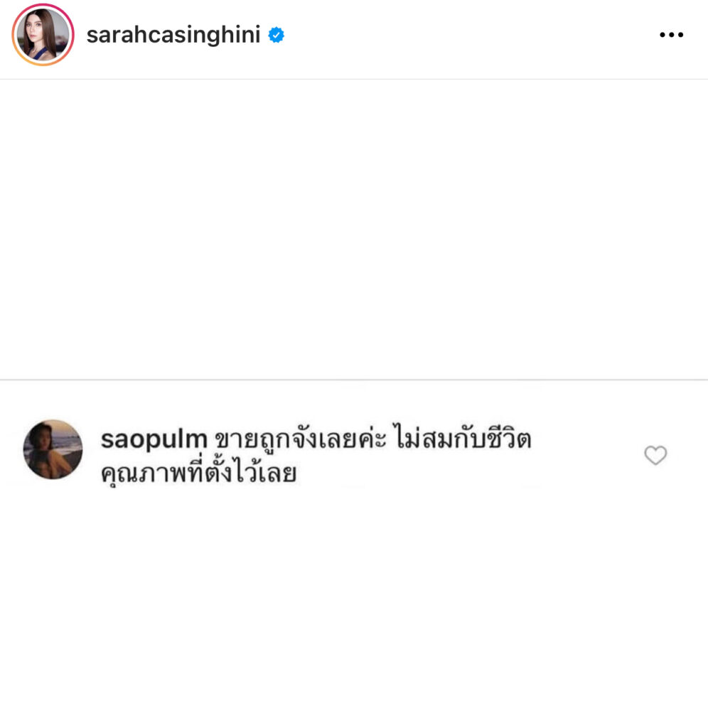Image resolution: width=708 pixels, height=728 pixels.
Task: Tap the empty heart outline to like
Action: point(655,455)
